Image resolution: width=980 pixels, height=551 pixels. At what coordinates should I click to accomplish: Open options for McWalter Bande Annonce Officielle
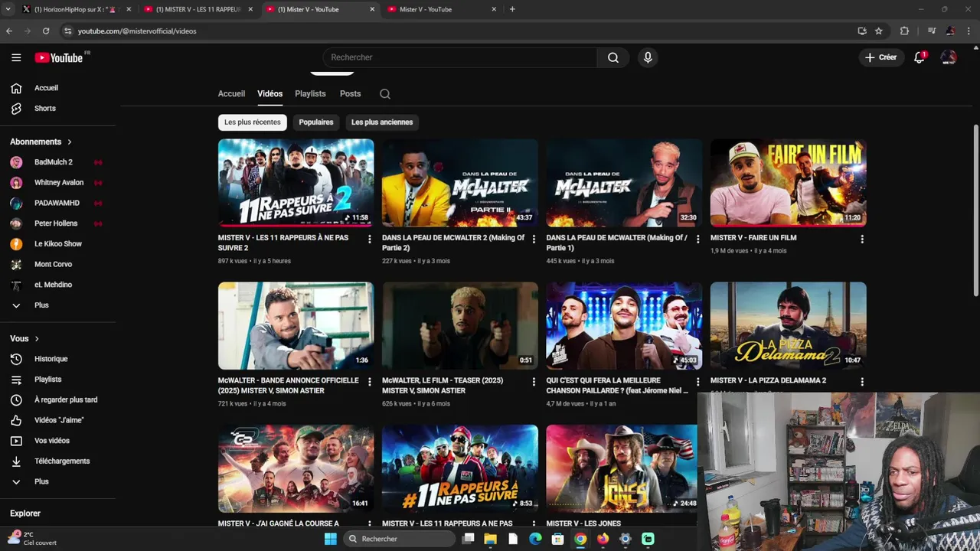[x=370, y=381]
